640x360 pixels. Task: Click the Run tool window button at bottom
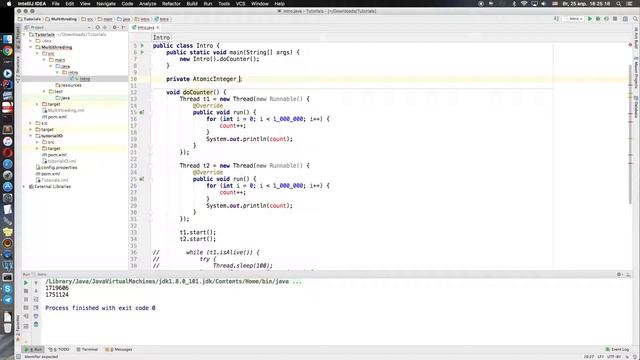[x=33, y=349]
